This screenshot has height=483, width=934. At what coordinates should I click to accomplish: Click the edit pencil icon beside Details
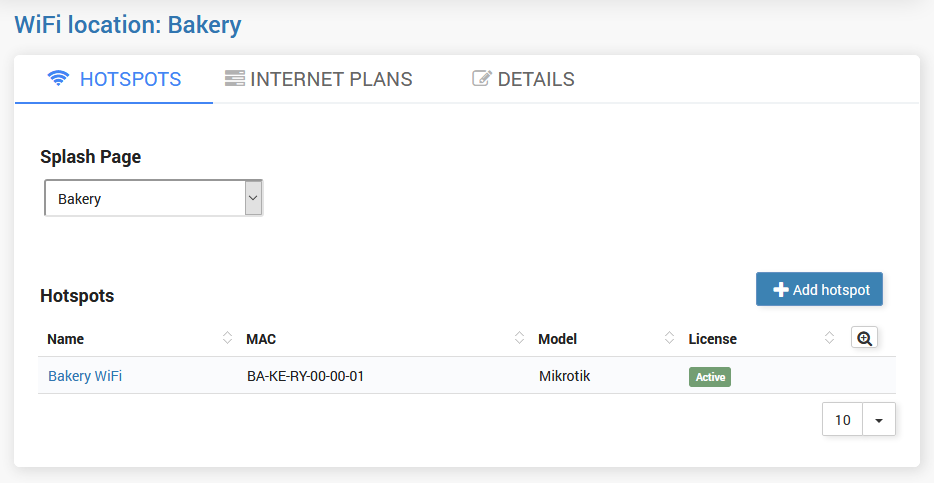(482, 79)
